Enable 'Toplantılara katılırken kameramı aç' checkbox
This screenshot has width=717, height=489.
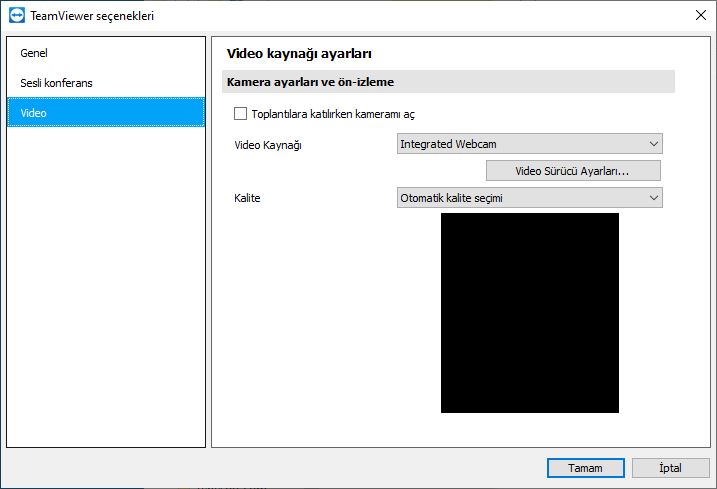point(240,113)
